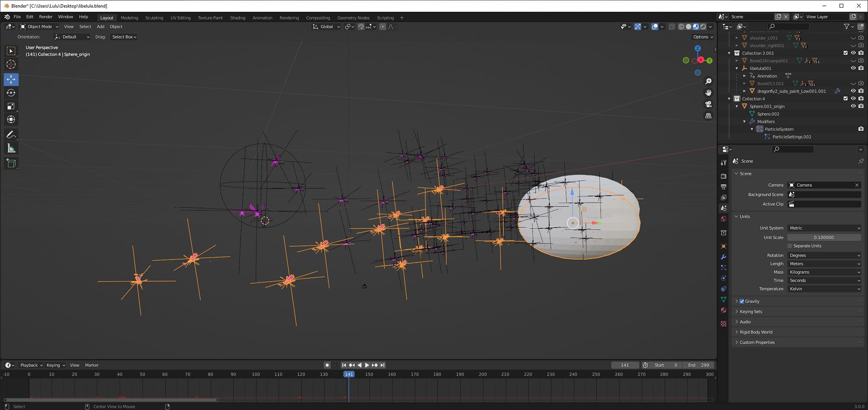
Task: Click the Unit Scale value slider
Action: coord(824,238)
